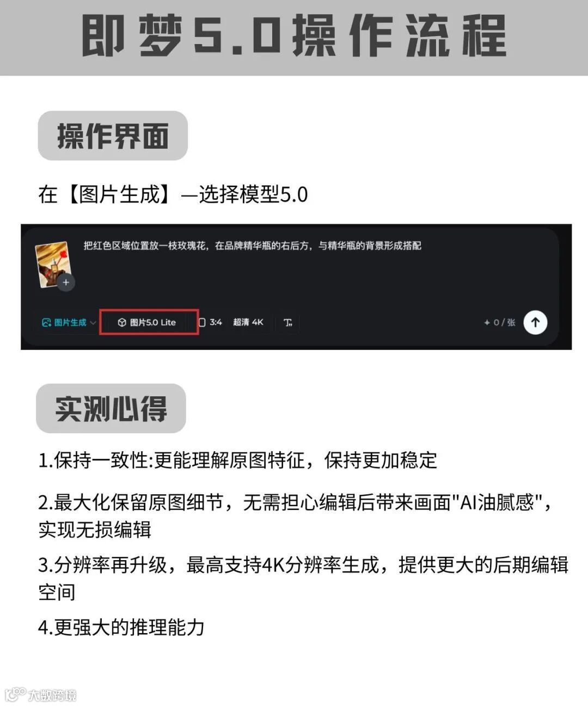Image resolution: width=588 pixels, height=706 pixels.
Task: Click the 图片生成 mode icon
Action: (x=47, y=322)
